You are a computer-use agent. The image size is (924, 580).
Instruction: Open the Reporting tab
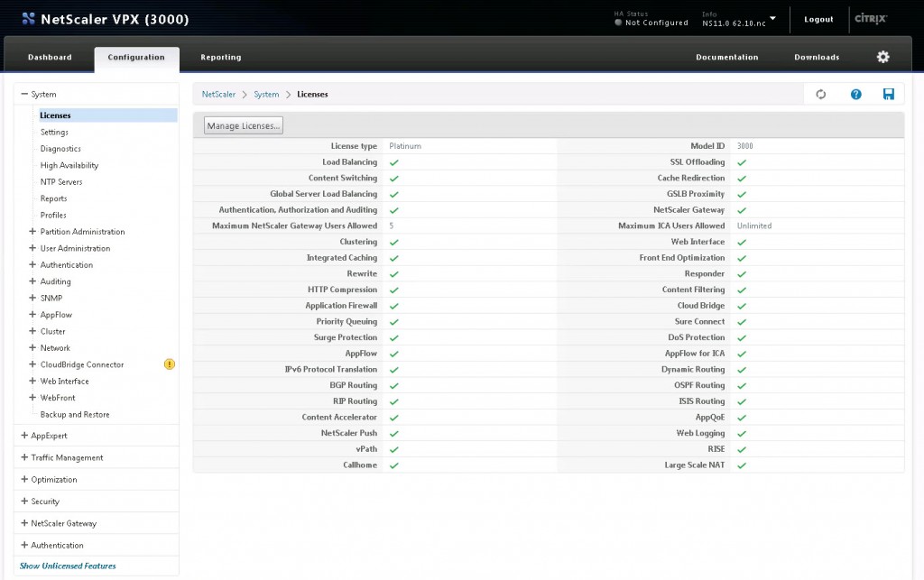pos(220,56)
